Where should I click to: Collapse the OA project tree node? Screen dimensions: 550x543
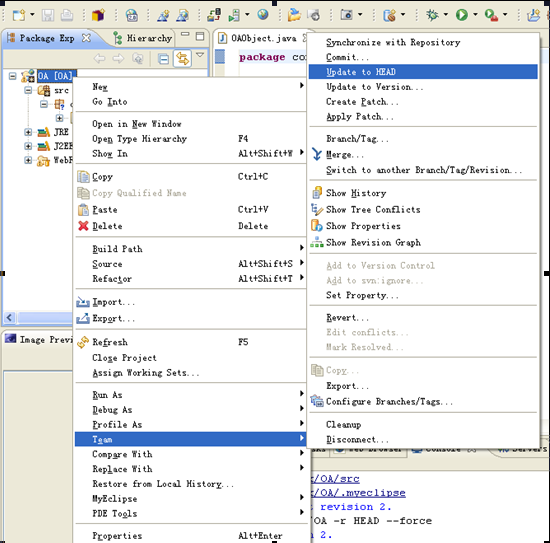pos(13,76)
